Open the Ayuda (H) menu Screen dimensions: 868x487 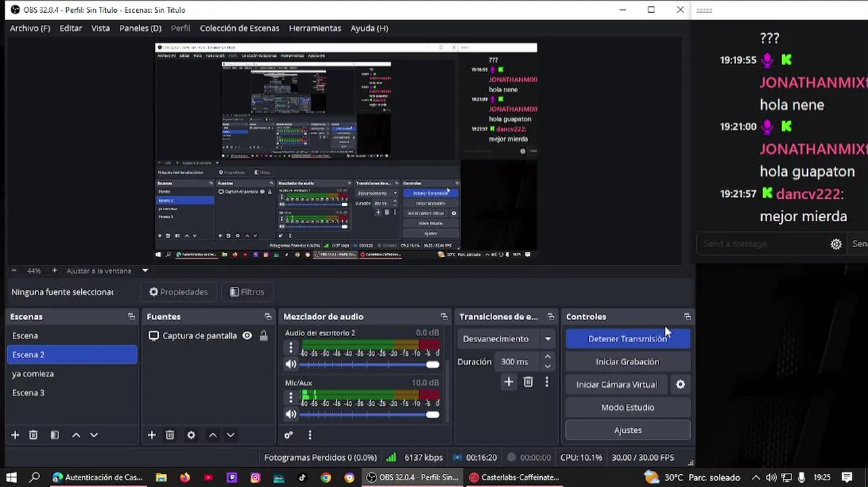[x=369, y=28]
